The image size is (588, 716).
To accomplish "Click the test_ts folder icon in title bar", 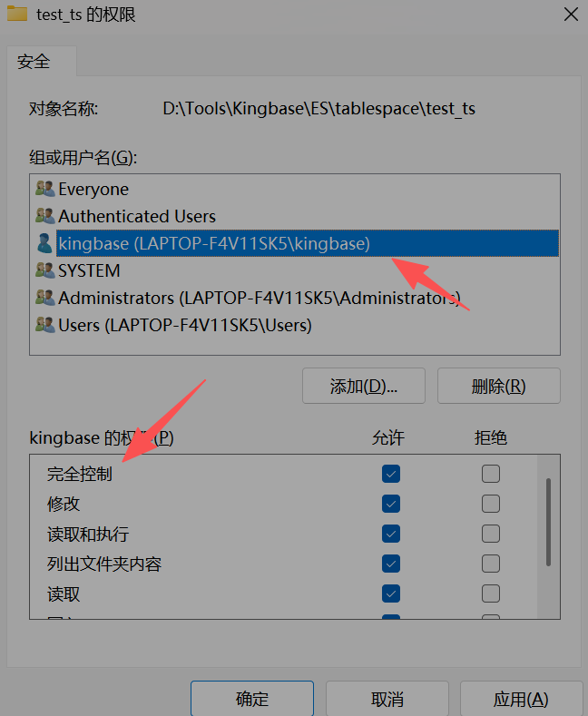I will pyautogui.click(x=17, y=14).
